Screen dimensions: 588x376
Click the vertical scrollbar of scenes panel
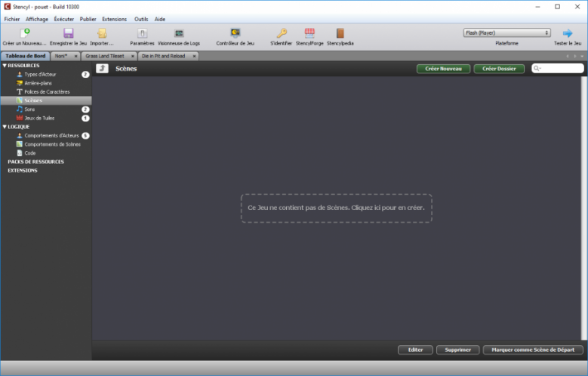584,208
